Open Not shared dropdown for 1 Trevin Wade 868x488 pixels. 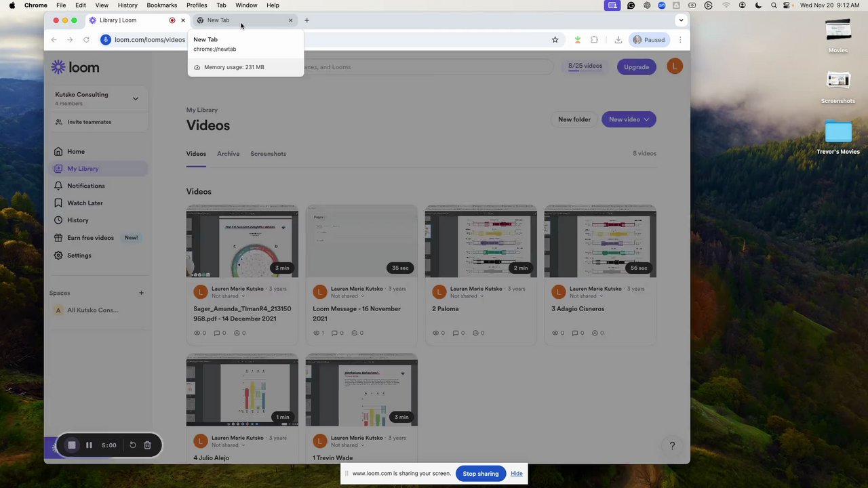point(348,445)
